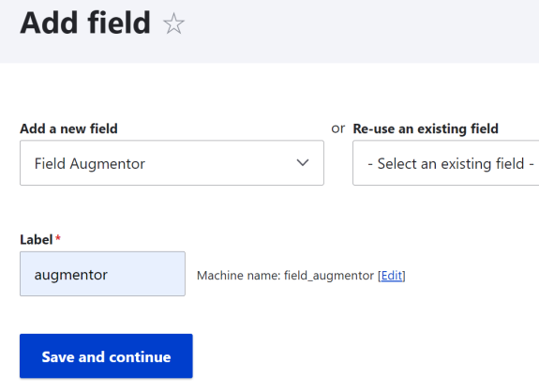Click the Save and continue button
This screenshot has width=539, height=392.
(x=106, y=356)
